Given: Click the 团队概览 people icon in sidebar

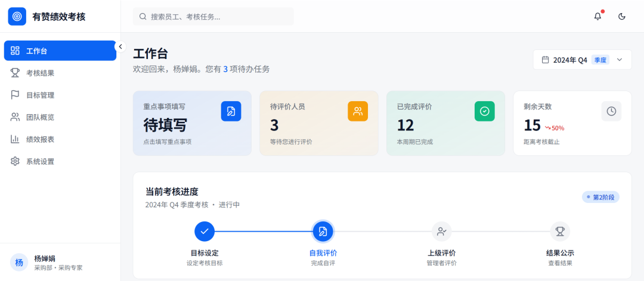Looking at the screenshot, I should point(15,117).
